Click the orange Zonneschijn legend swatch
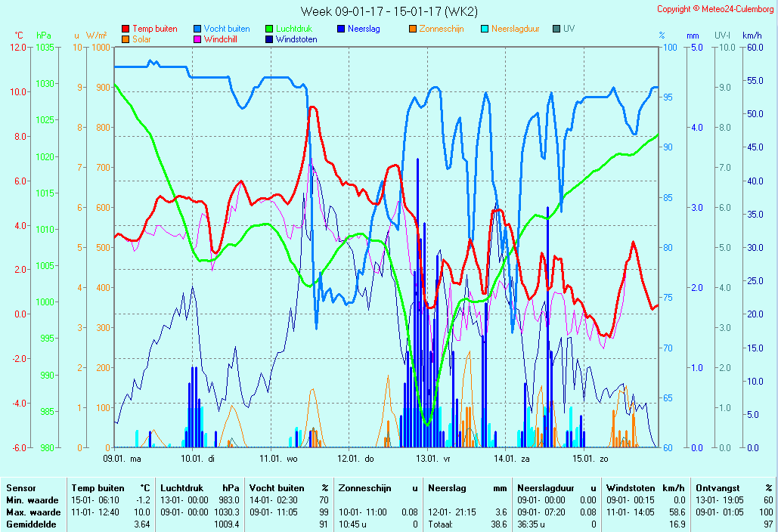 pyautogui.click(x=413, y=29)
